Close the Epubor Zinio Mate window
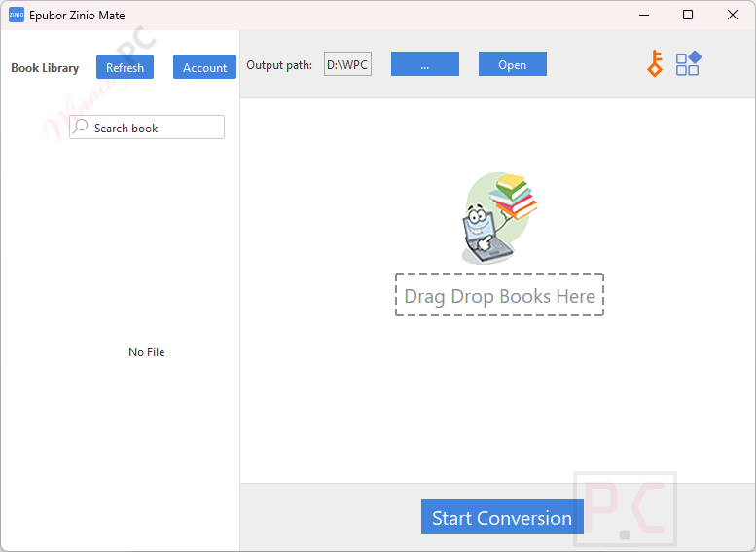756x552 pixels. click(733, 15)
